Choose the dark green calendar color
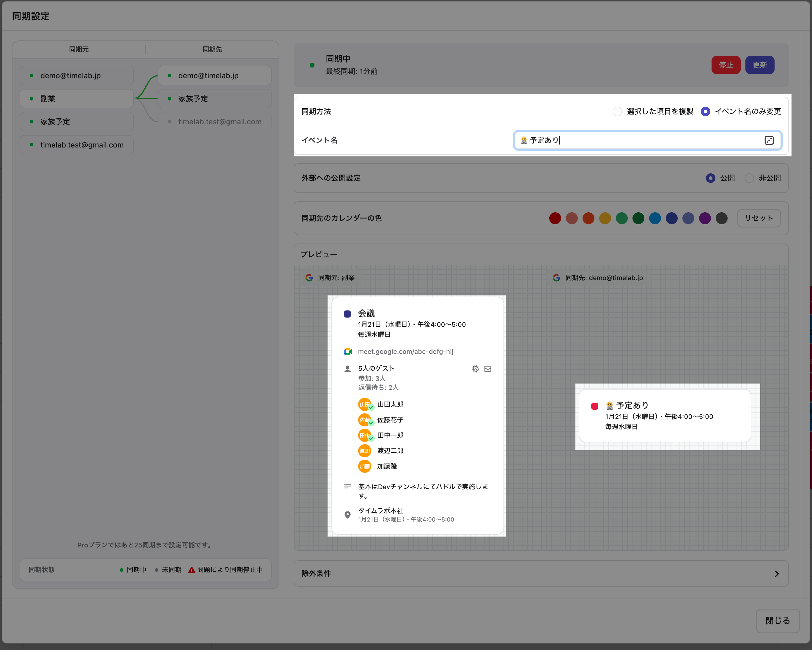812x650 pixels. [x=638, y=218]
